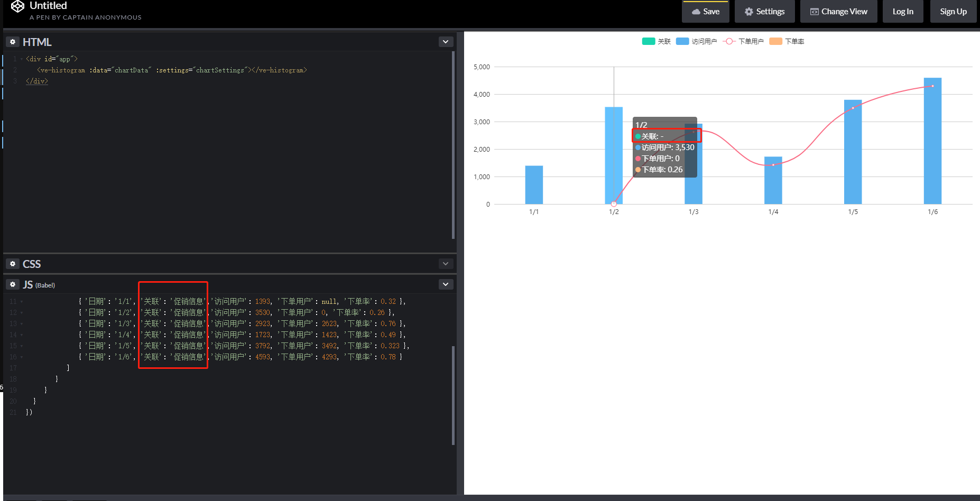
Task: Click the blue 访问用户 legend color square
Action: click(682, 41)
